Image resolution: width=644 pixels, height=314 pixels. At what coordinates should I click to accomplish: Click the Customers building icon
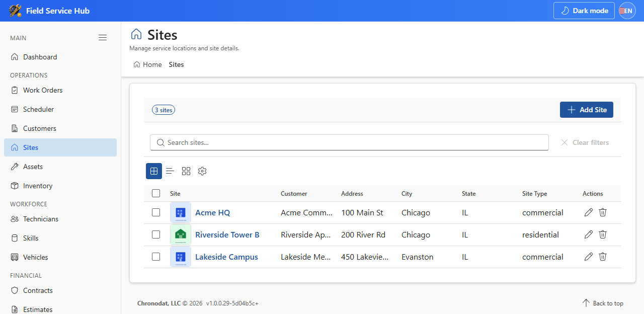click(15, 128)
